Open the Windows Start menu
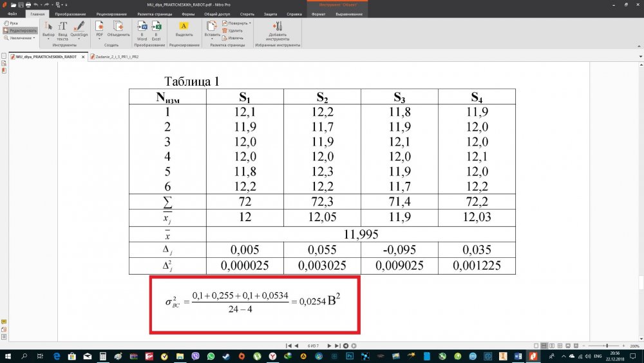644x363 pixels. coord(8,356)
